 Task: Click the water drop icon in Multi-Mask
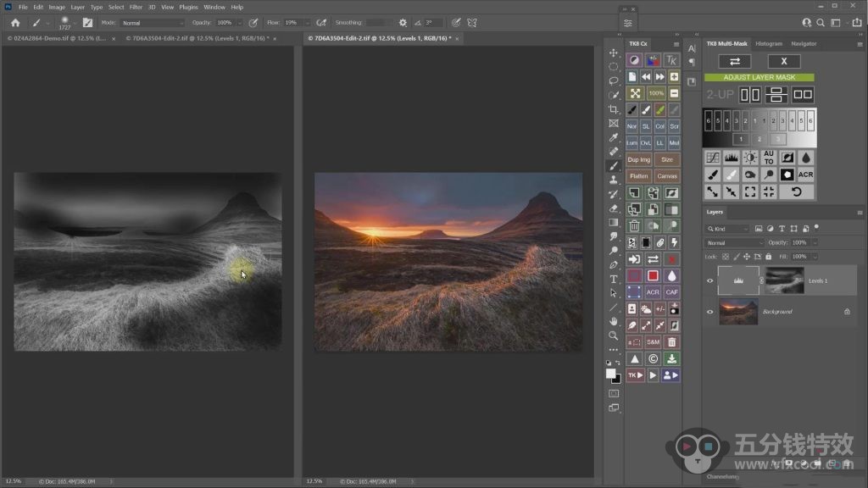tap(806, 158)
